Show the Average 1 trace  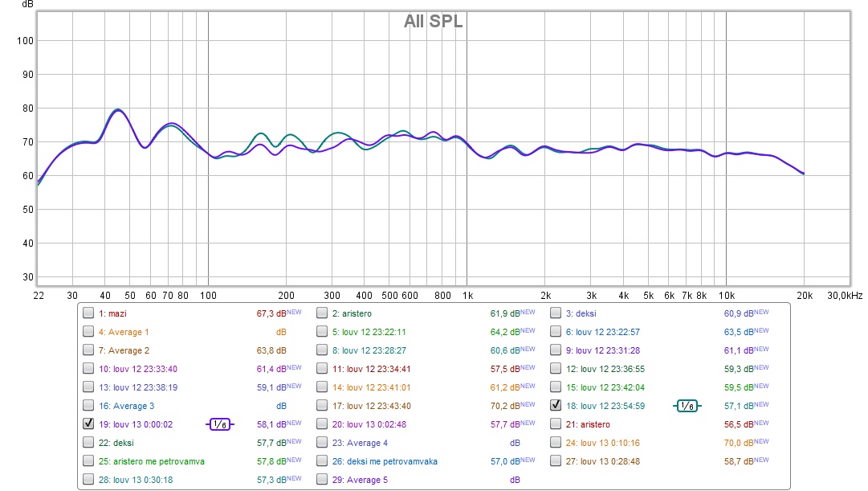[x=88, y=332]
